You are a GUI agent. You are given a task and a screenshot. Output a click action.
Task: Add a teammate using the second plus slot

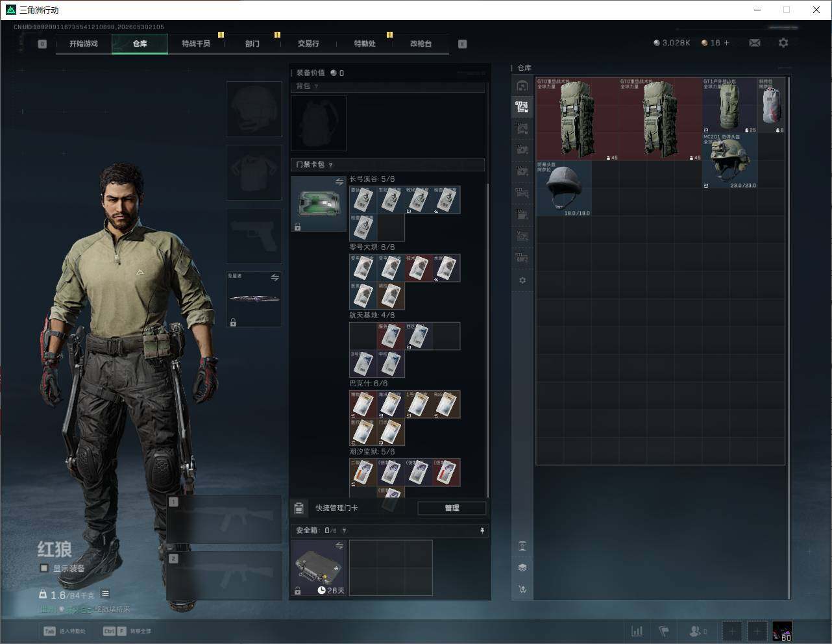(x=757, y=631)
